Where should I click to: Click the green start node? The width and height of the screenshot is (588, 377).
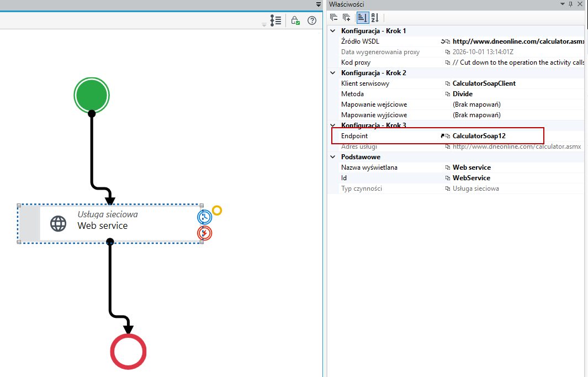point(92,95)
